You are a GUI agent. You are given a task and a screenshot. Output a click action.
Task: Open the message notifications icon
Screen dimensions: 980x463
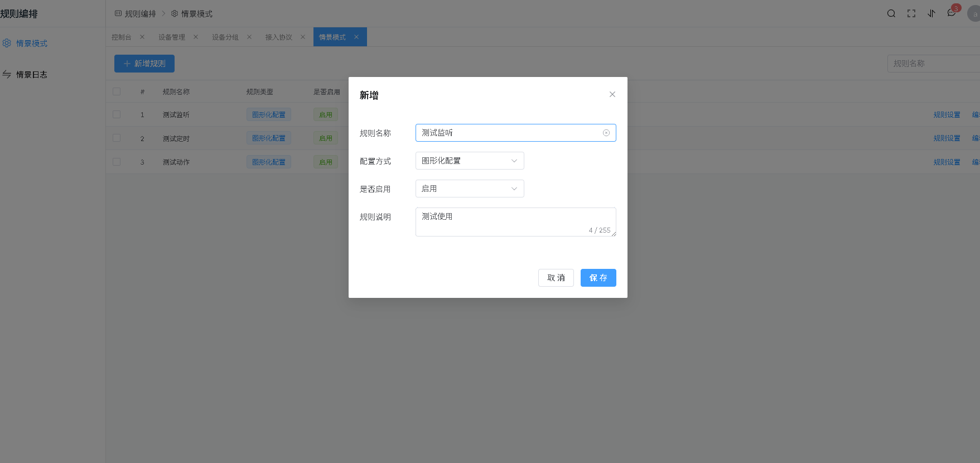[952, 13]
